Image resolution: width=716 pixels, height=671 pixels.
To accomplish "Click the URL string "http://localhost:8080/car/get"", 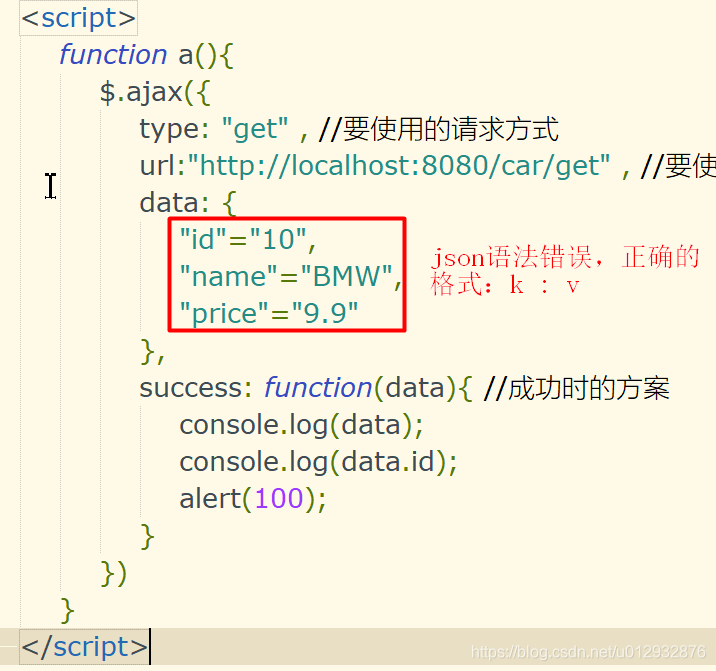I will click(399, 166).
